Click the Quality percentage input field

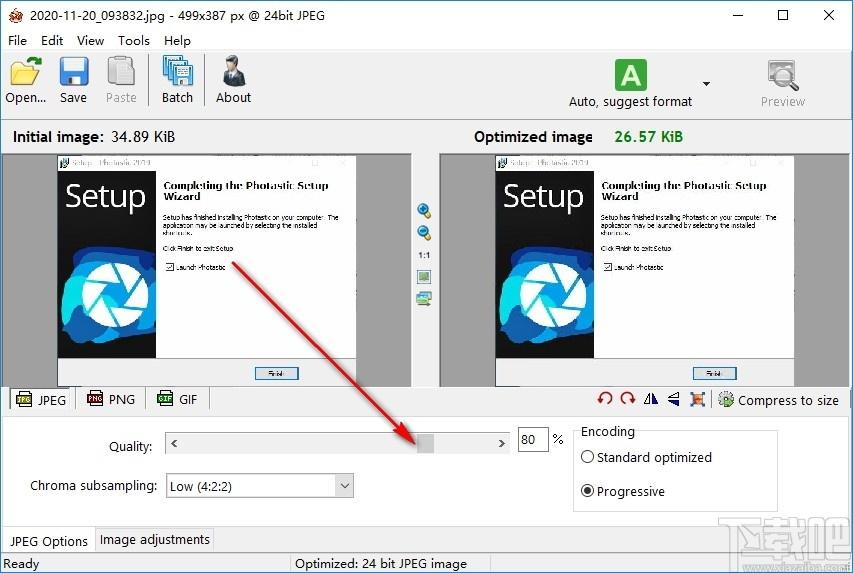pos(533,439)
